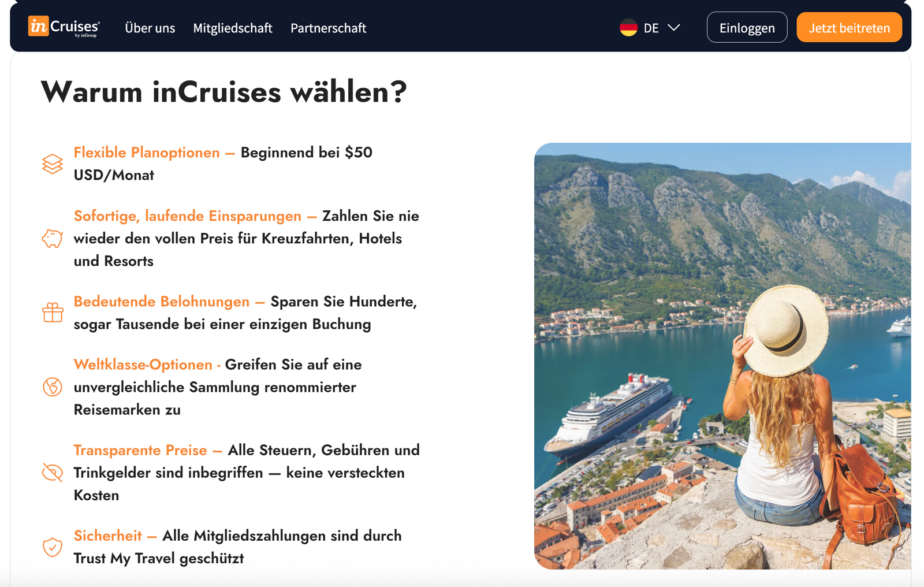Click the Sofortige, laufende Einsparungen heading
Viewport: 924px width, 587px height.
coord(188,216)
